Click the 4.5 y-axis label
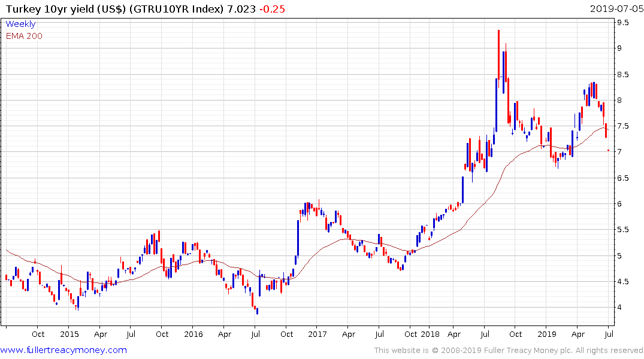 (622, 282)
